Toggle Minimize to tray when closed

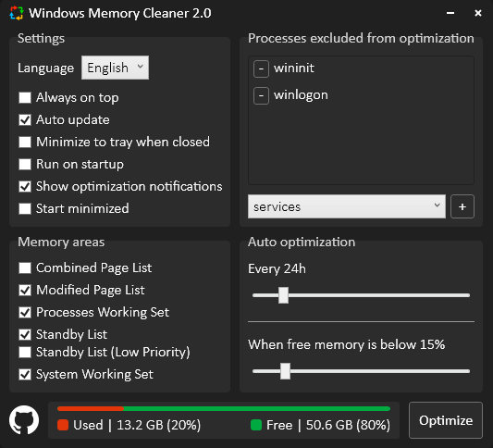click(25, 143)
